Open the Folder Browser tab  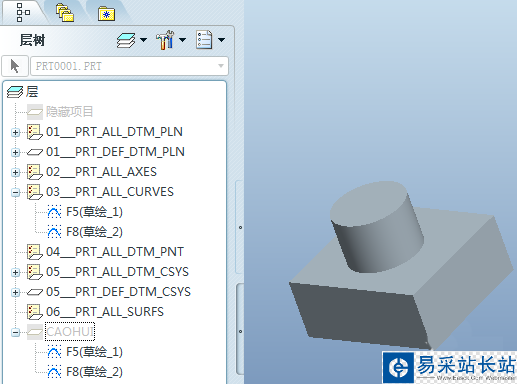pos(65,13)
